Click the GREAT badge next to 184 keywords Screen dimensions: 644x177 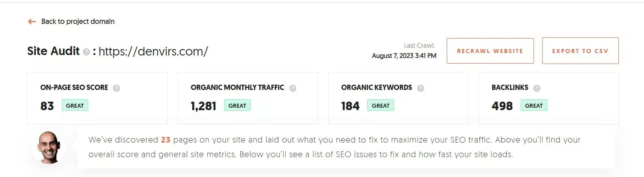pyautogui.click(x=381, y=105)
